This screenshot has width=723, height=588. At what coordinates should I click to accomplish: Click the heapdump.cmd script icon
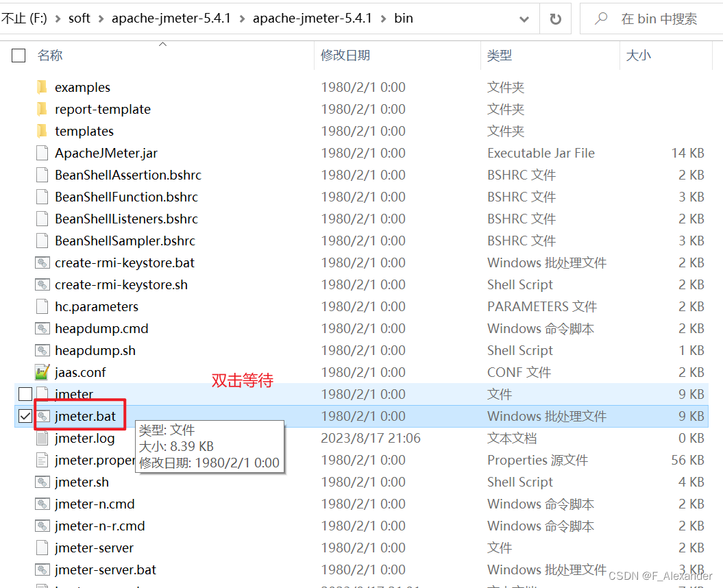pyautogui.click(x=42, y=328)
